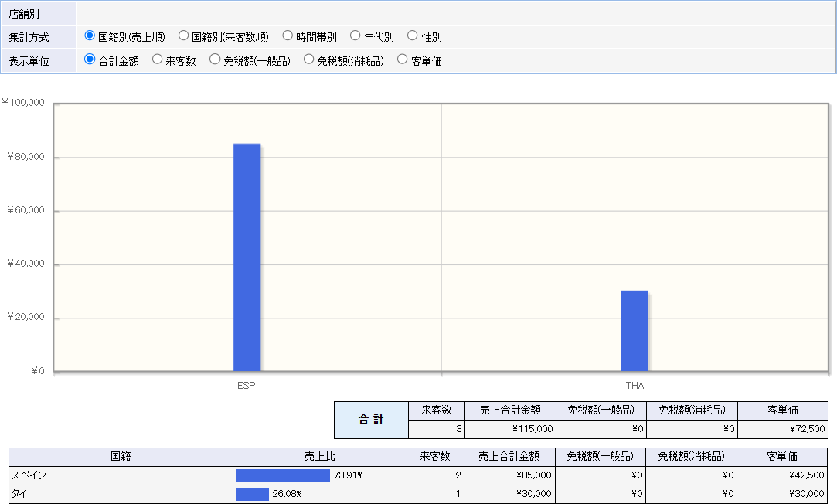Select 客単価 display unit radio
Viewport: 837px width, 504px height.
pos(403,60)
